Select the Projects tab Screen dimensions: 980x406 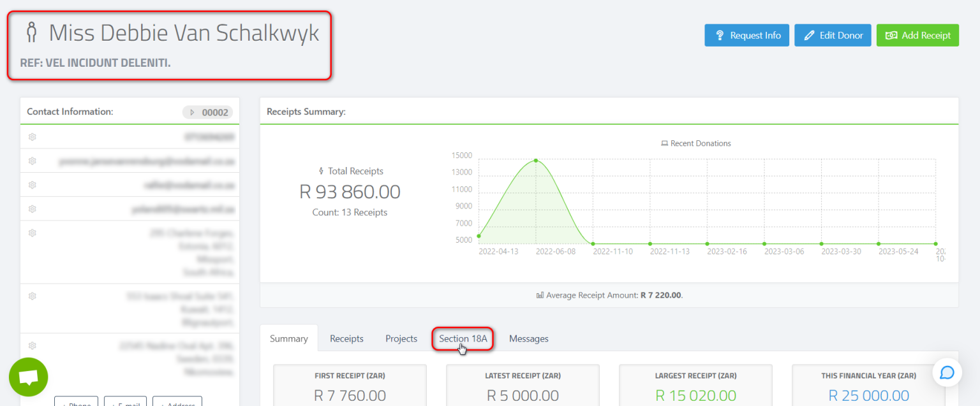coord(401,338)
